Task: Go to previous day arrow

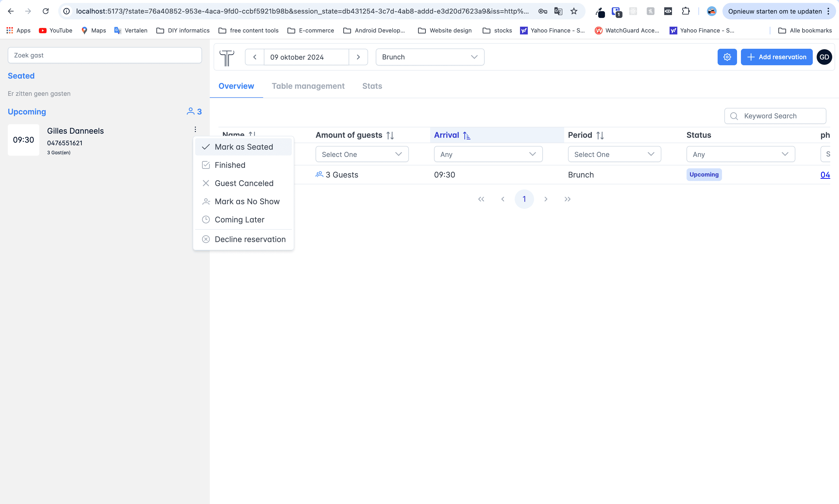Action: pos(255,57)
